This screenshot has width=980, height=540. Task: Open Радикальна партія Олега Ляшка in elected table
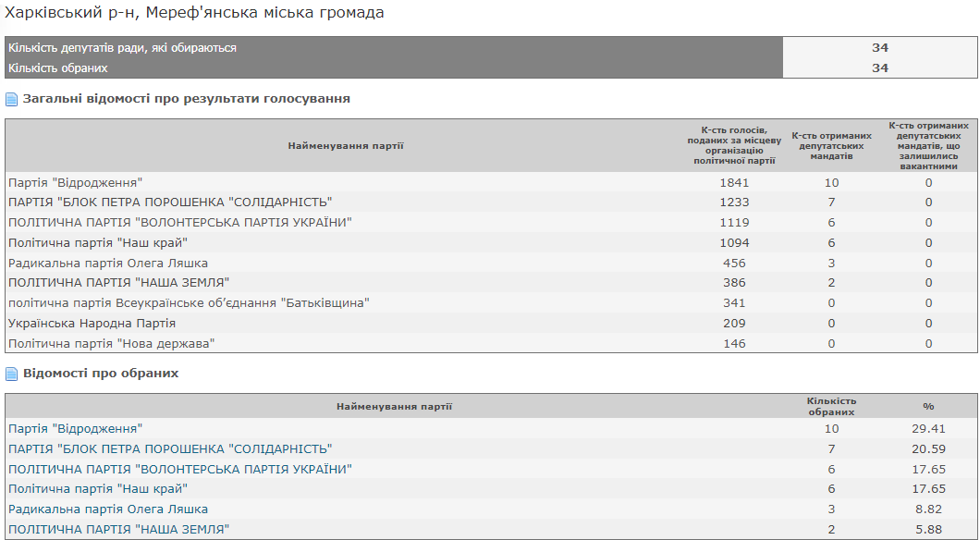[108, 509]
